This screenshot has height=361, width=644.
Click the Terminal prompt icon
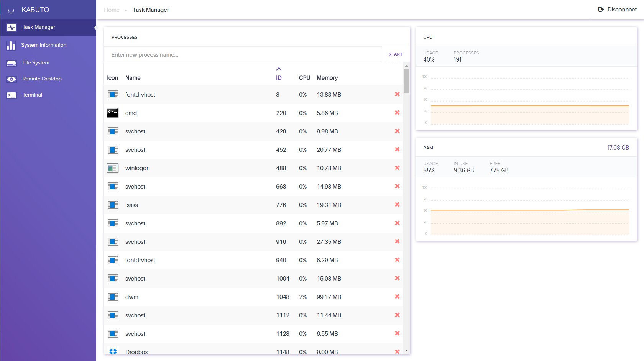pyautogui.click(x=11, y=95)
